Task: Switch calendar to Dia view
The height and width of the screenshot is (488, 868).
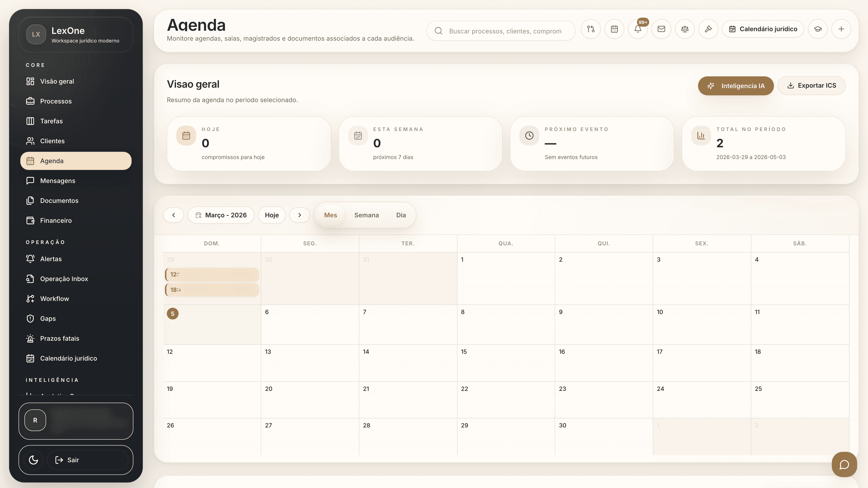Action: pyautogui.click(x=401, y=215)
